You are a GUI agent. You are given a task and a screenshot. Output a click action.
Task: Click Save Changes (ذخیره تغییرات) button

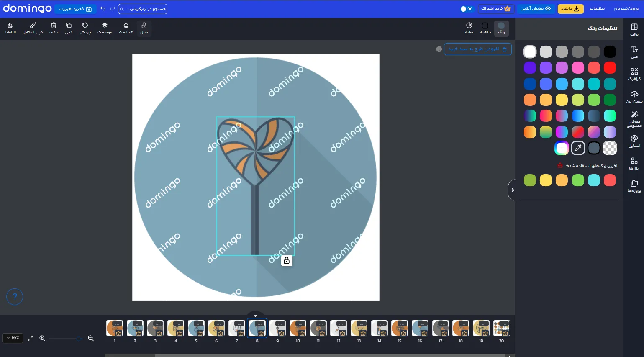click(x=75, y=9)
